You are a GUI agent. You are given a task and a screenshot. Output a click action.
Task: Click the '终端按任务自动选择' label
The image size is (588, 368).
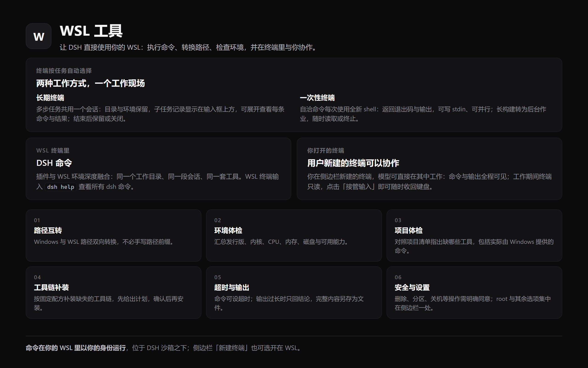(x=64, y=71)
